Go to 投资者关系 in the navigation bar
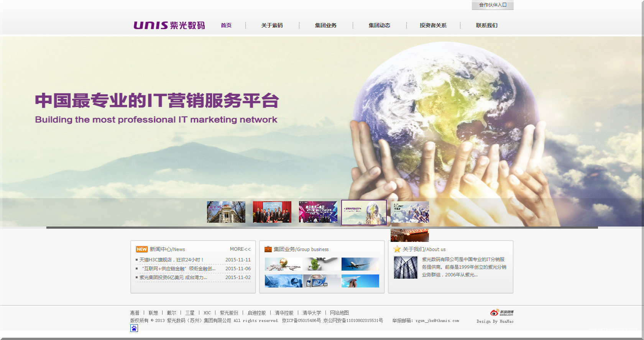644x340 pixels. 433,25
